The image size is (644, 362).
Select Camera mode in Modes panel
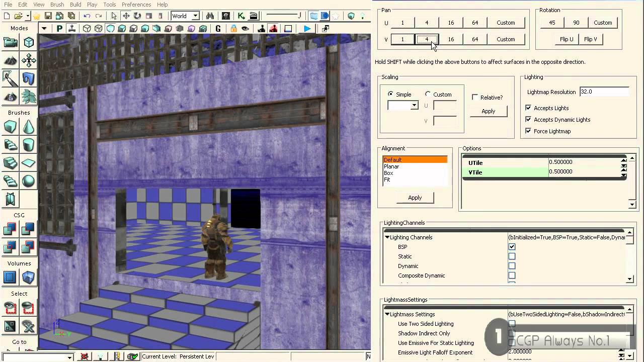click(10, 43)
